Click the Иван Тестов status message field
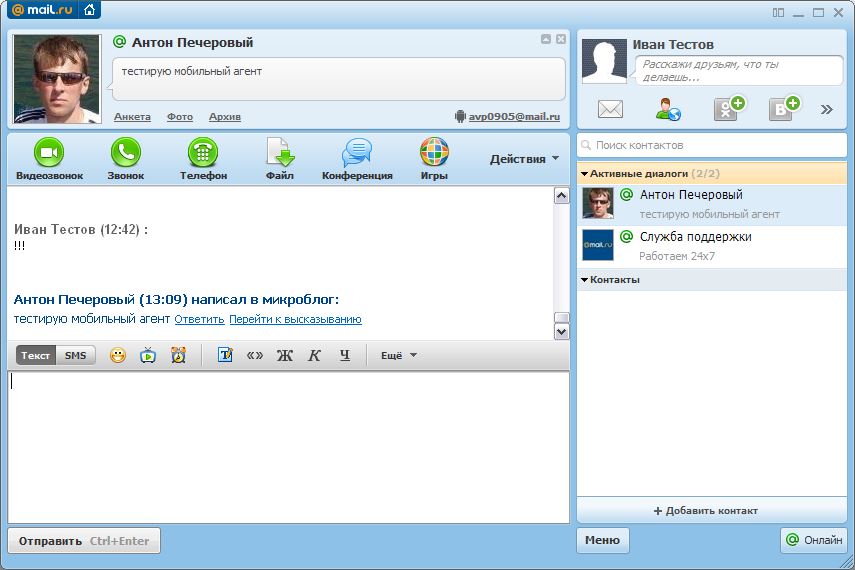Viewport: 855px width, 570px height. (739, 71)
